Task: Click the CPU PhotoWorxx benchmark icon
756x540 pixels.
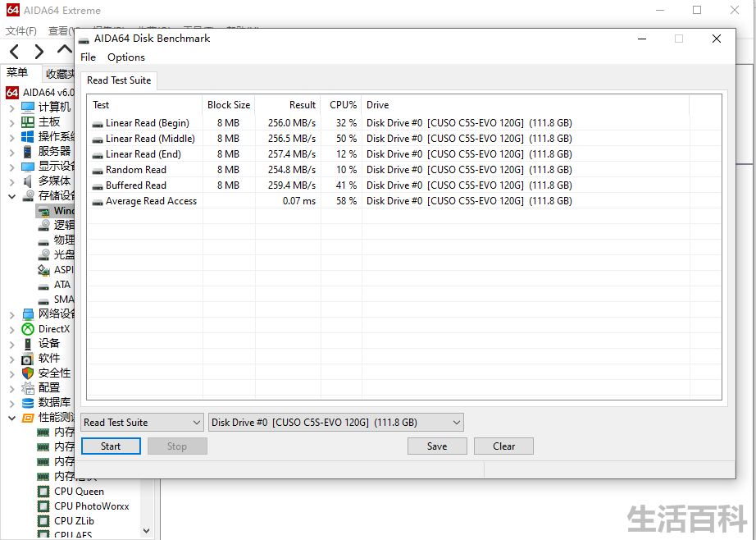Action: (43, 506)
